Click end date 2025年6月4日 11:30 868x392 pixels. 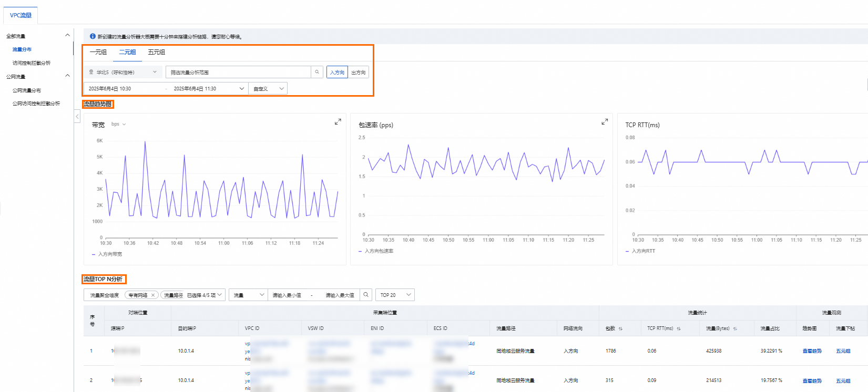click(x=195, y=89)
